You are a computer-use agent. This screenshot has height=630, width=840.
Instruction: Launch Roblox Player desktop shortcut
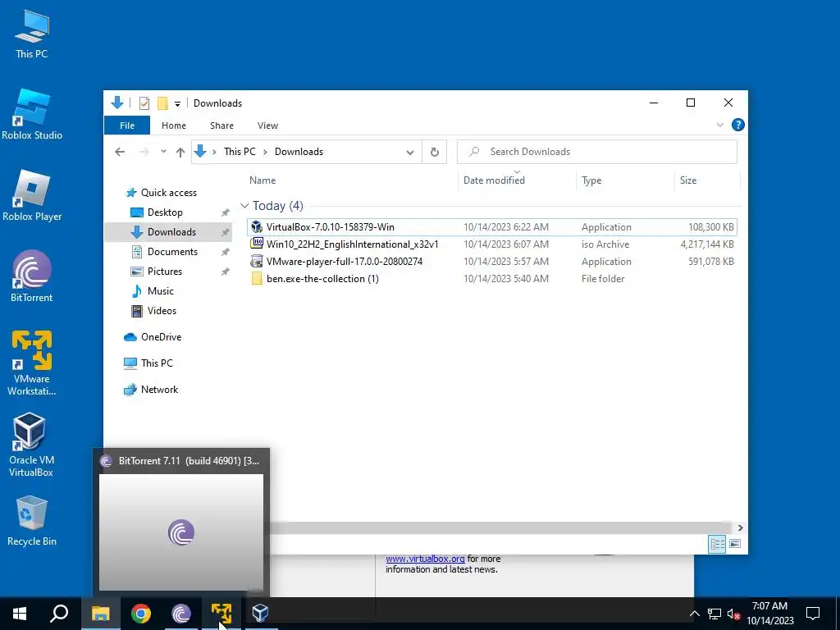32,196
